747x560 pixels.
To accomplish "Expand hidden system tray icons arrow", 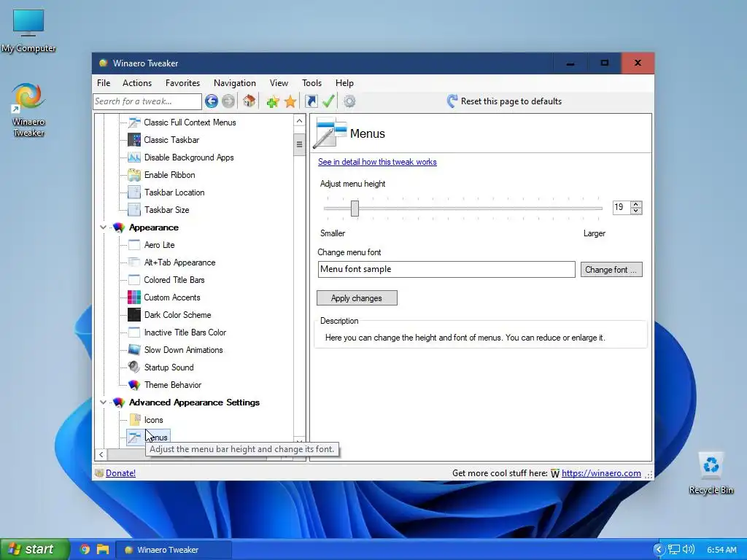I will (x=659, y=550).
